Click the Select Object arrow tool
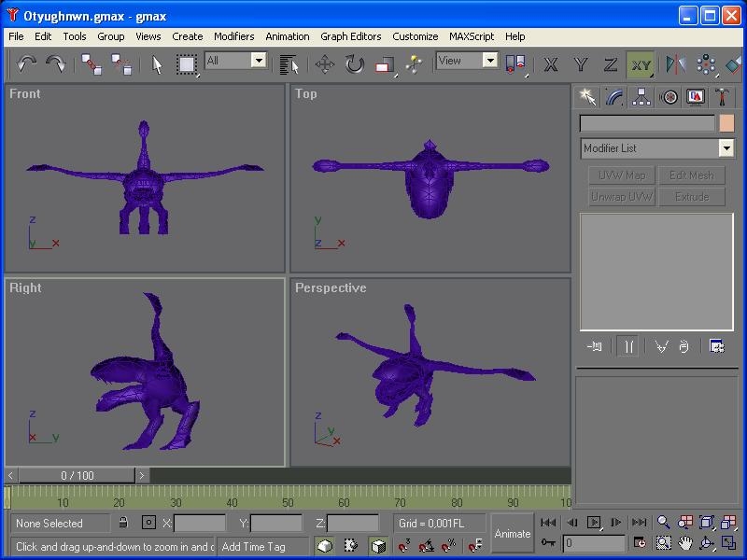 click(x=157, y=64)
